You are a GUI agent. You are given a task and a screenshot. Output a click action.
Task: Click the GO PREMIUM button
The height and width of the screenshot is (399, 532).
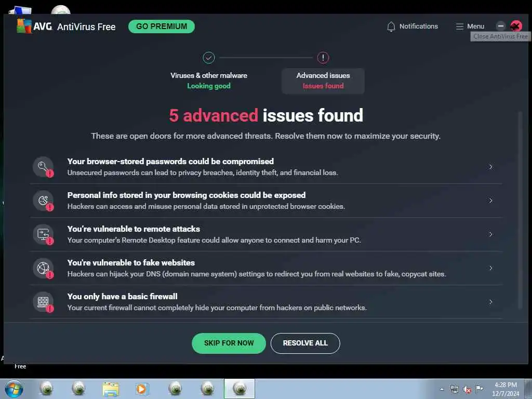click(162, 26)
